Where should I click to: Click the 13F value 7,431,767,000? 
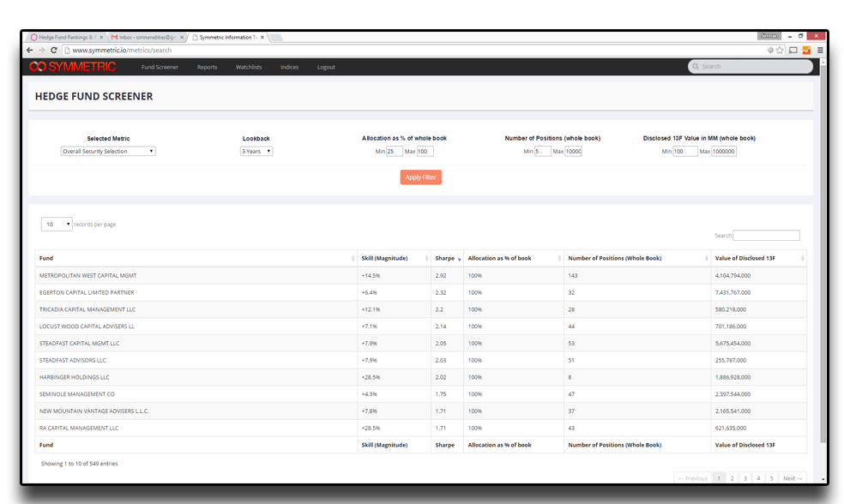coord(732,292)
